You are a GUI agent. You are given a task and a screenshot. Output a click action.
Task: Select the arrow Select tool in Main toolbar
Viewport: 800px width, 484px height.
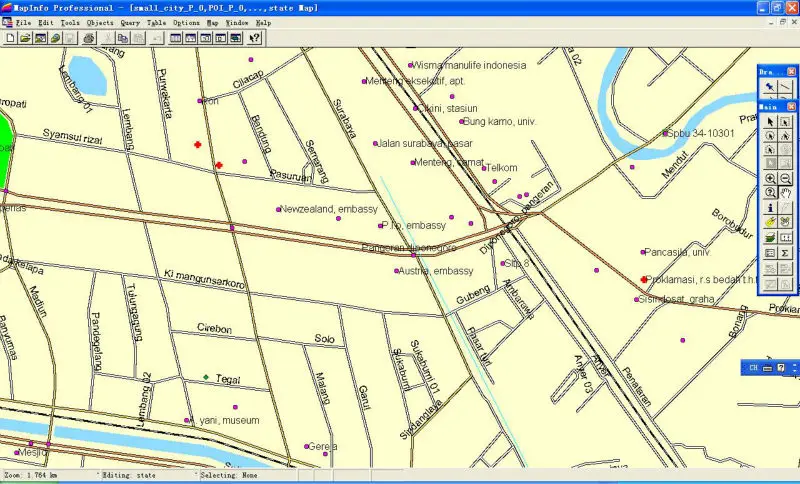(770, 121)
